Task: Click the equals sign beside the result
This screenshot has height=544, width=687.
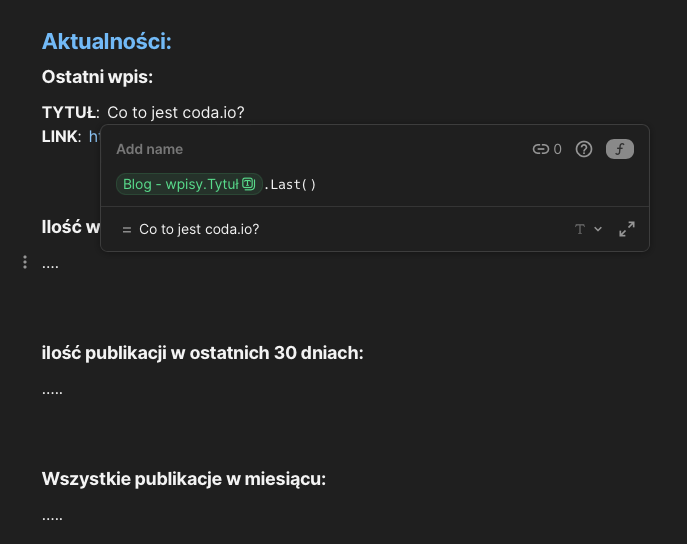Action: point(126,230)
